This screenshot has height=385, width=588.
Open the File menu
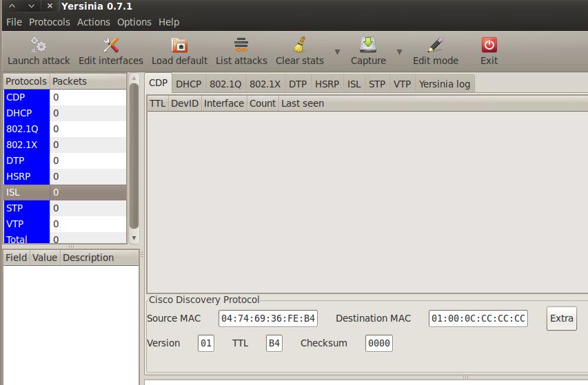click(14, 22)
